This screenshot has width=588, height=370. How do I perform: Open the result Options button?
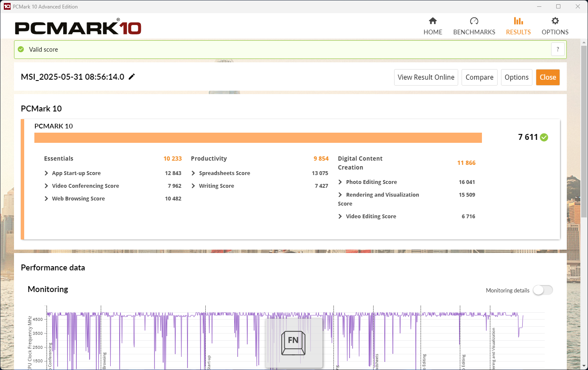516,77
